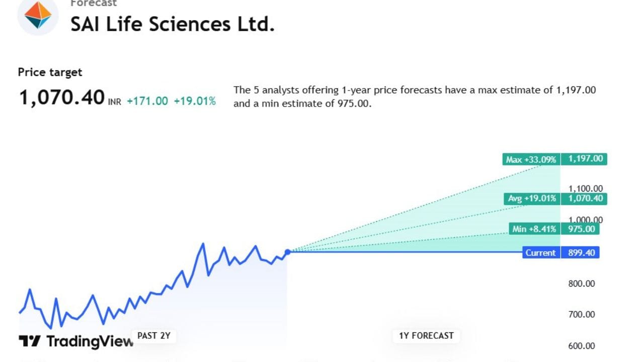
Task: Click the blue Current price label
Action: pos(540,253)
